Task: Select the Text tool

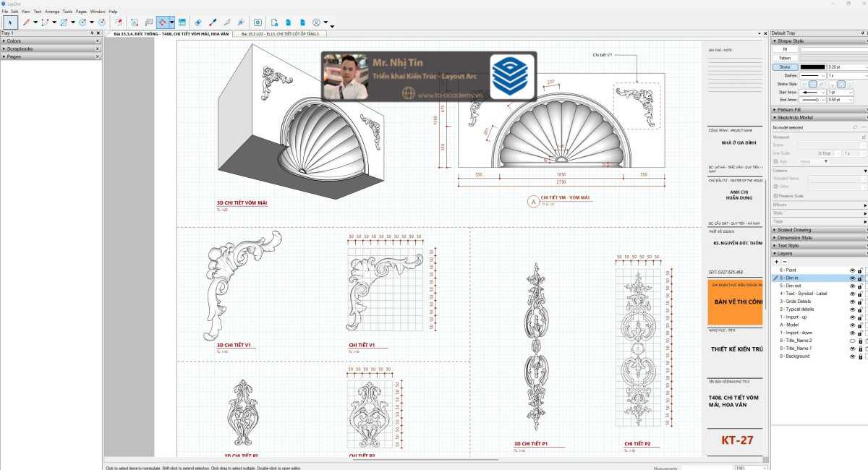Action: click(135, 22)
